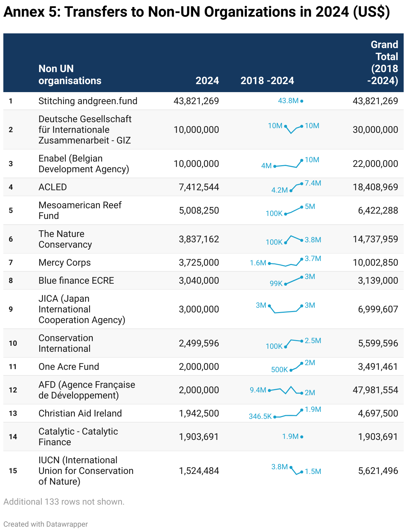Click Mercy Corps' 3,725,000 value
Image resolution: width=407 pixels, height=532 pixels.
(x=199, y=263)
